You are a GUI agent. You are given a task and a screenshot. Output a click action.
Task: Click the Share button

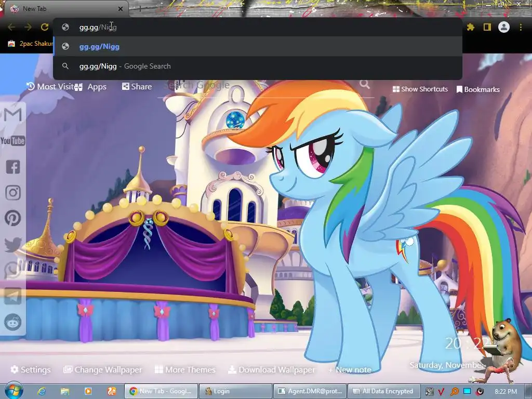pos(137,87)
